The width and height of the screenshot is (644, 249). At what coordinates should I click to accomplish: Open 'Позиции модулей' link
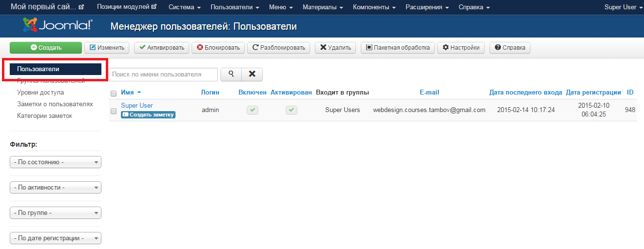[127, 7]
